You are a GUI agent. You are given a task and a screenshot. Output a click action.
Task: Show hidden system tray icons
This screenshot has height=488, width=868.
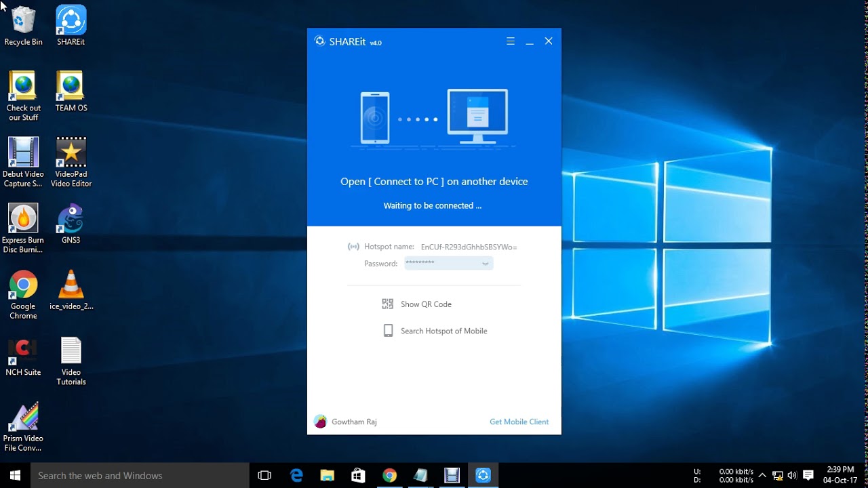(x=762, y=476)
